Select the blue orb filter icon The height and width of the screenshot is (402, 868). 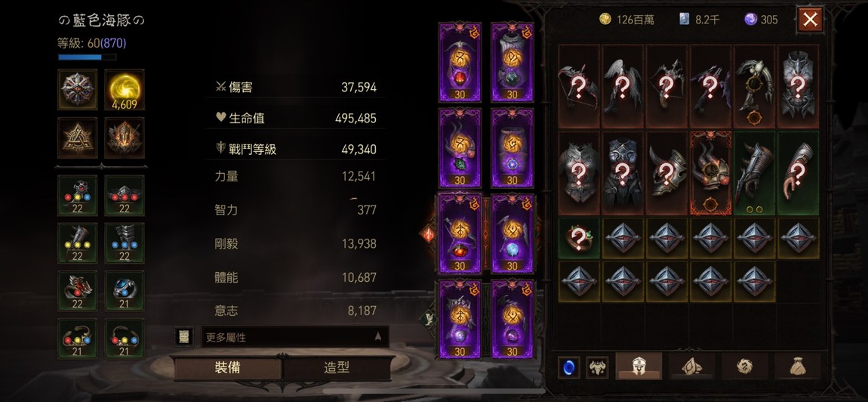coord(568,368)
